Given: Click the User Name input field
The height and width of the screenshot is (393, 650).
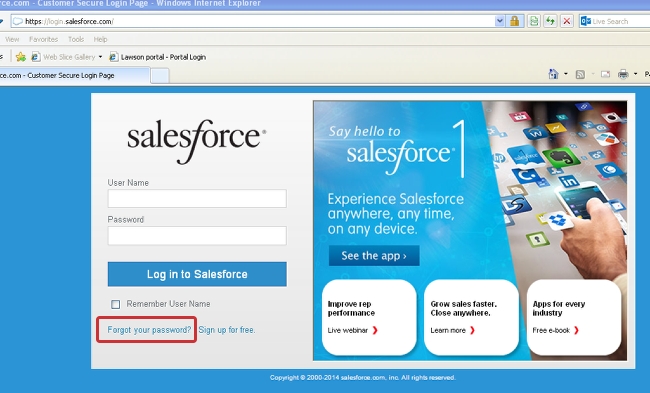Looking at the screenshot, I should tap(197, 199).
